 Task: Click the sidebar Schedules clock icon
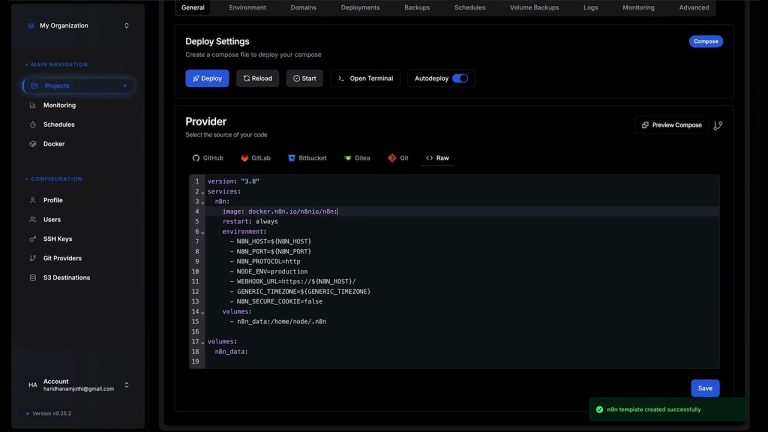[33, 124]
